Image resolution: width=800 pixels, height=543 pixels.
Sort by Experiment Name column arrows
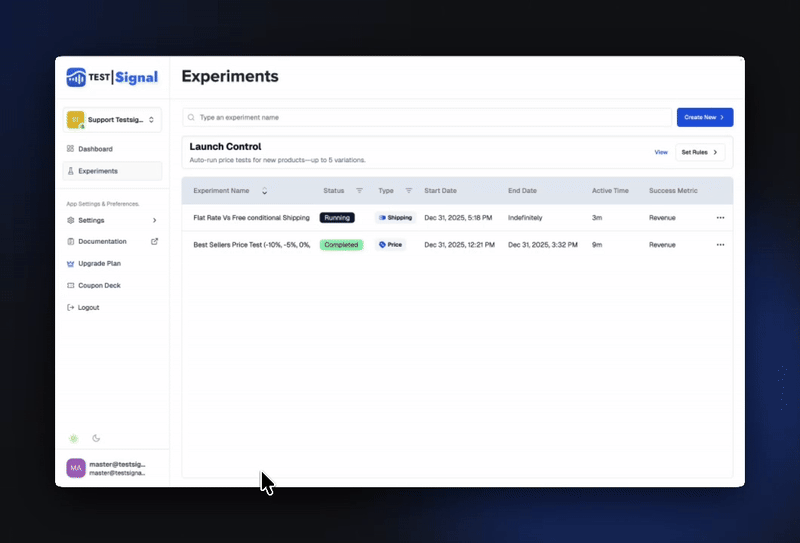(x=265, y=191)
